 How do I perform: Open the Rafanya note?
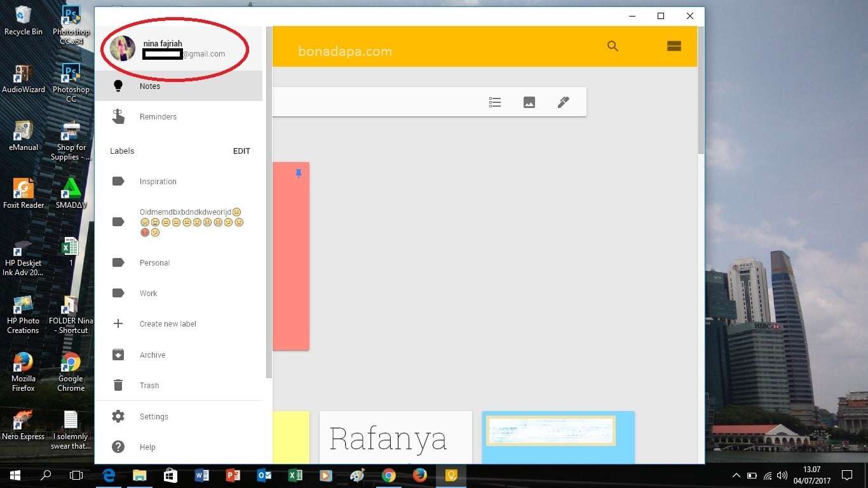pos(396,437)
